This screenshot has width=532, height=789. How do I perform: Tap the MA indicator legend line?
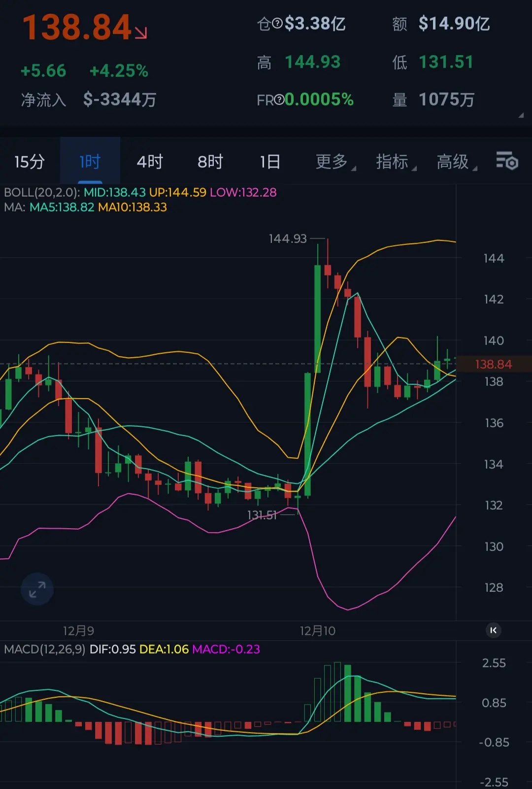[x=85, y=207]
